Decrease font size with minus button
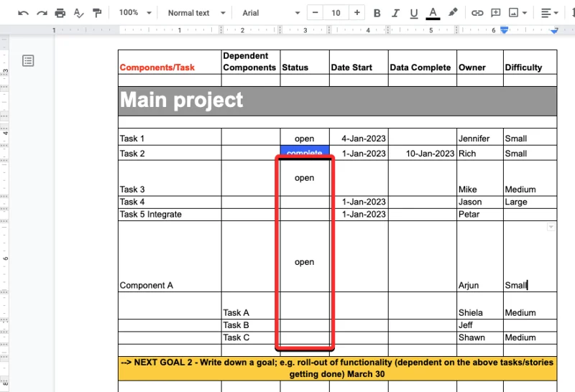The width and height of the screenshot is (575, 392). pyautogui.click(x=316, y=13)
